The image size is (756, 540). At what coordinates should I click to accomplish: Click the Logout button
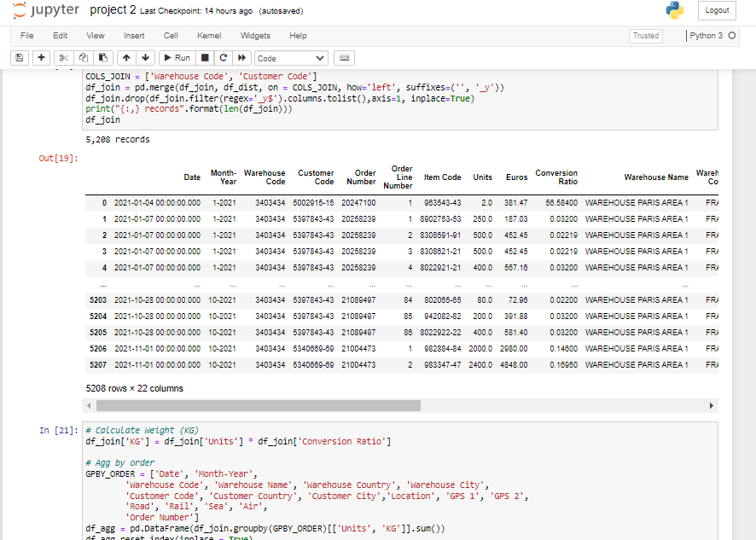pyautogui.click(x=717, y=10)
